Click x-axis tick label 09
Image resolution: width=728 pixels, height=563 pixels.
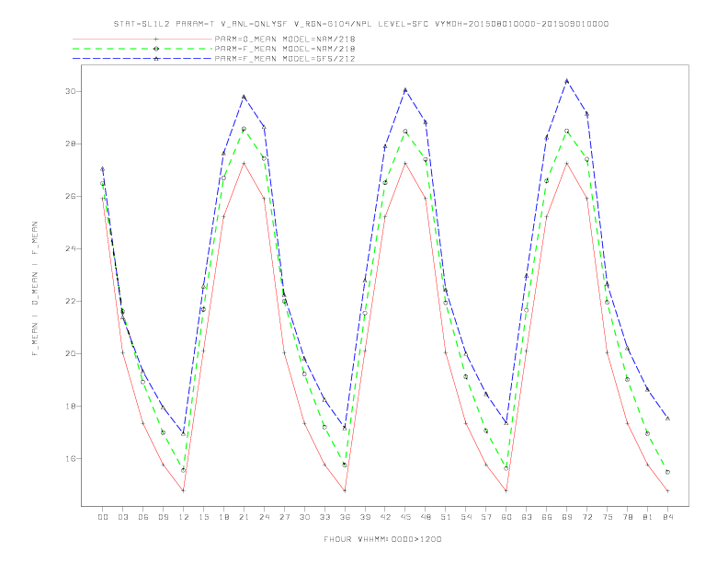tap(163, 517)
